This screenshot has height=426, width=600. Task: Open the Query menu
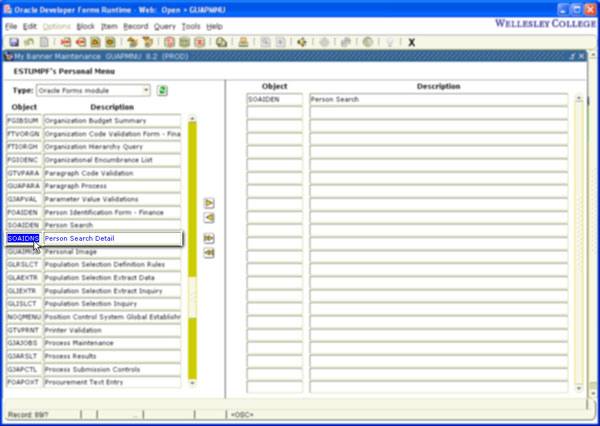click(x=165, y=26)
